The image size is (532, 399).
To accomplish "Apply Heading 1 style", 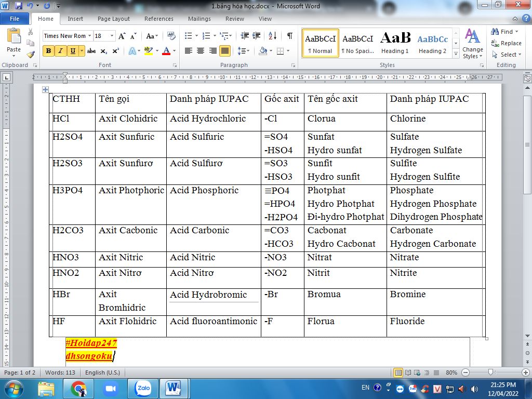I will (395, 43).
